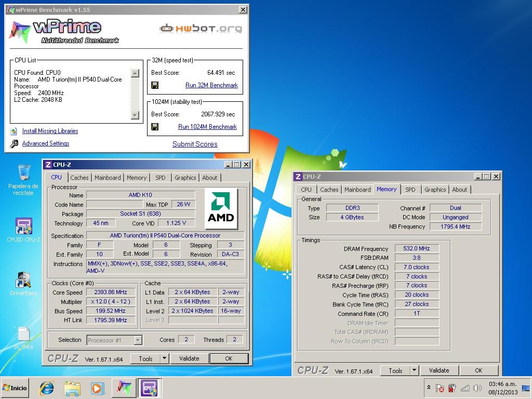
Task: Open Tools dropdown arrow in Memory CPU-Z
Action: (414, 370)
